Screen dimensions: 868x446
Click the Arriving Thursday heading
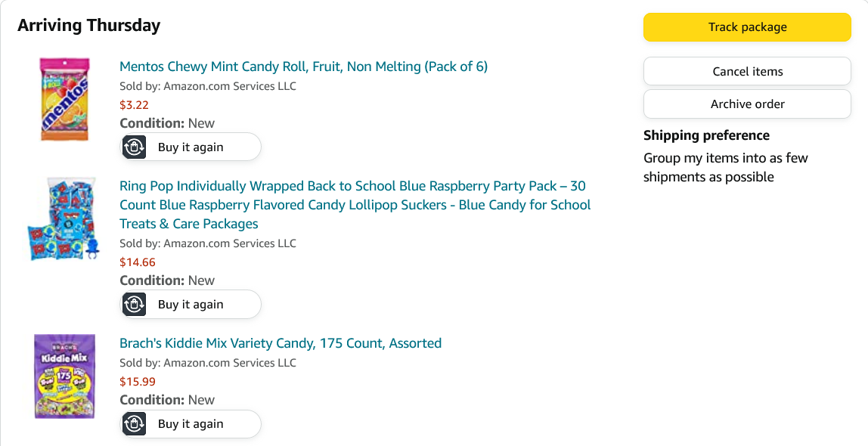coord(88,25)
